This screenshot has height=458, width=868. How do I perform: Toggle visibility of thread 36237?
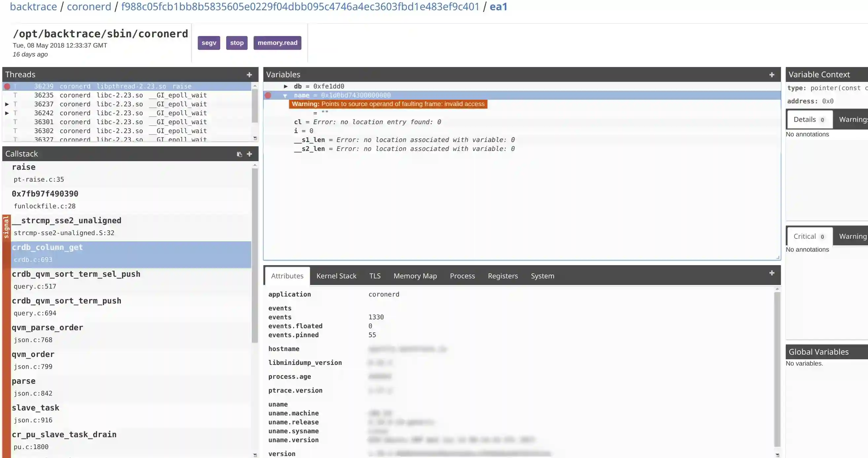coord(7,104)
